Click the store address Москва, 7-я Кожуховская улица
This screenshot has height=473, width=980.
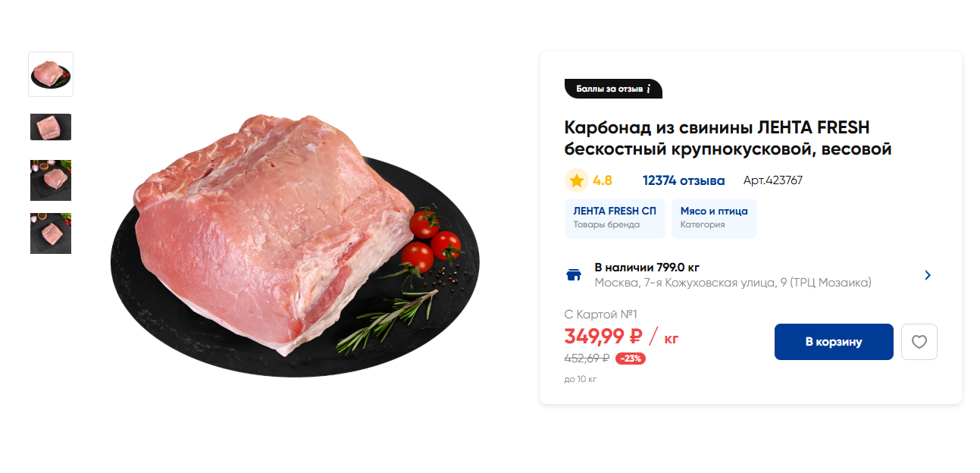[732, 283]
